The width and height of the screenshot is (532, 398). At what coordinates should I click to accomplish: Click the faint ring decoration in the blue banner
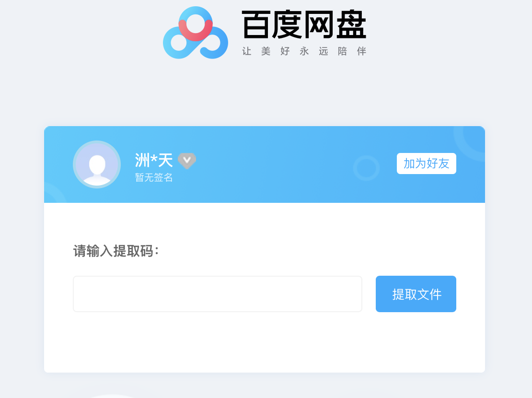tap(366, 168)
